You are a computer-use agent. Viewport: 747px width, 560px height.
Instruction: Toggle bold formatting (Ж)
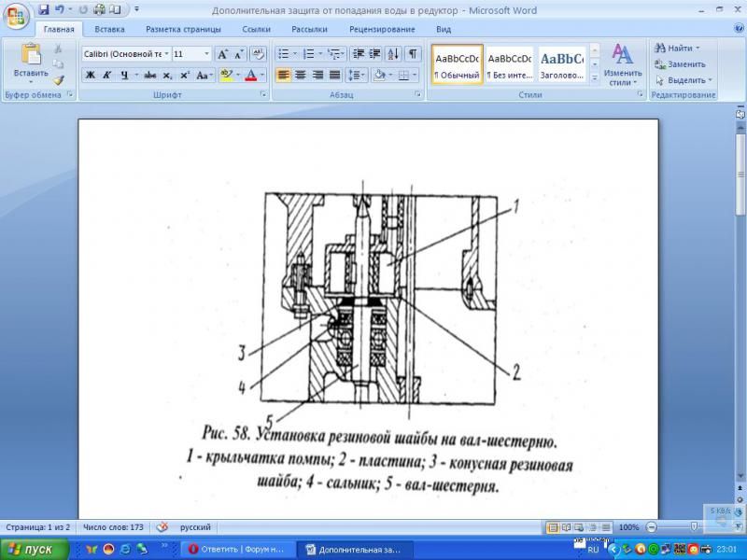[91, 75]
